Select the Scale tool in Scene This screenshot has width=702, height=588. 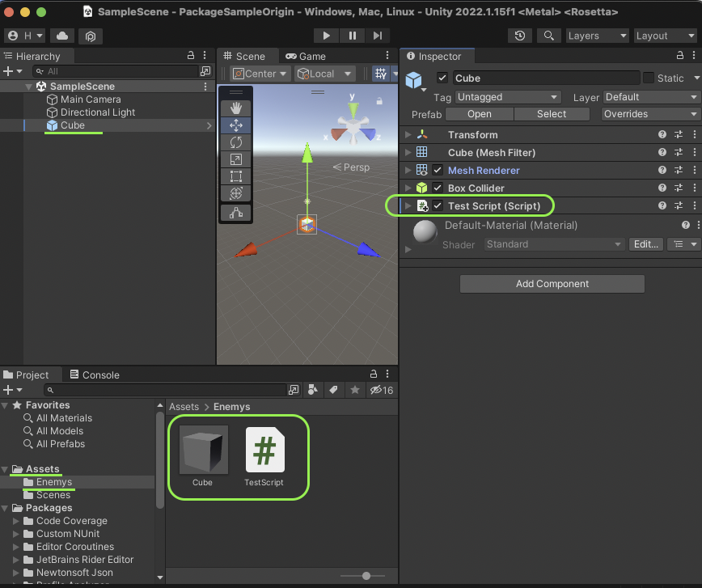[236, 159]
